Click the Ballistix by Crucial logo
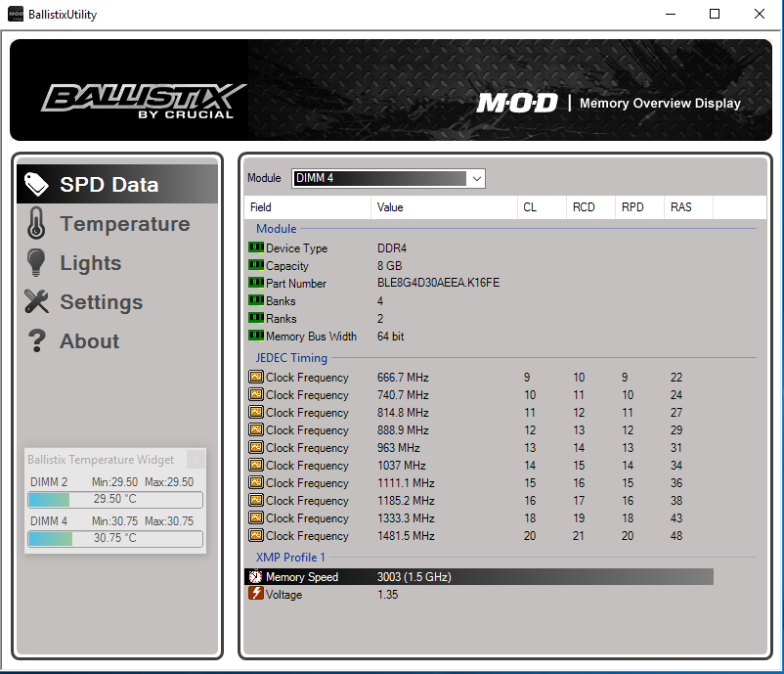The image size is (784, 674). pos(143,101)
